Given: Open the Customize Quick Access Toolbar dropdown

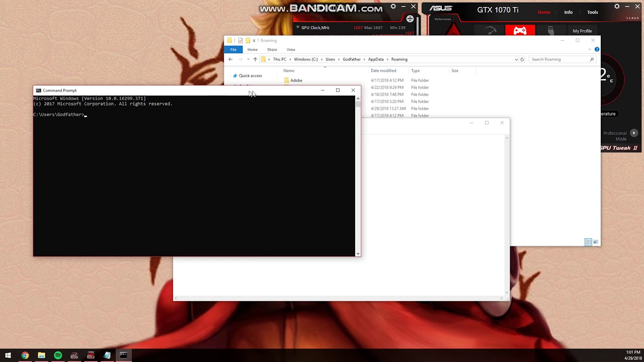Looking at the screenshot, I should click(254, 41).
